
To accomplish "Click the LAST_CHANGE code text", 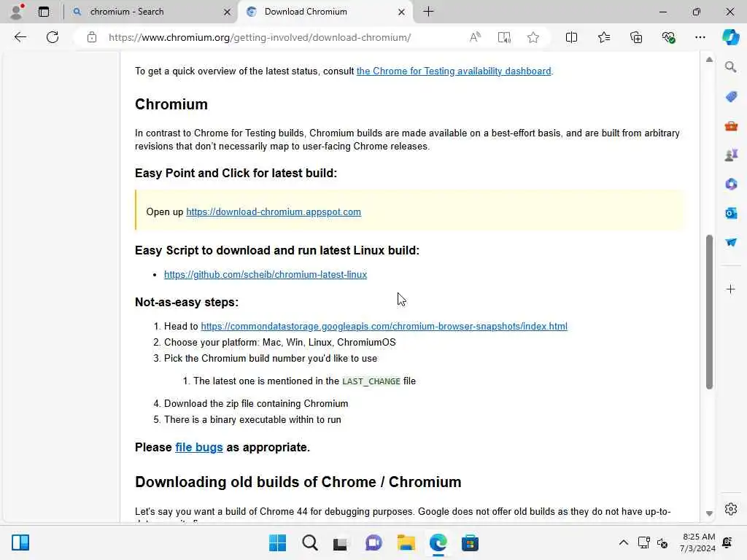I will point(371,381).
